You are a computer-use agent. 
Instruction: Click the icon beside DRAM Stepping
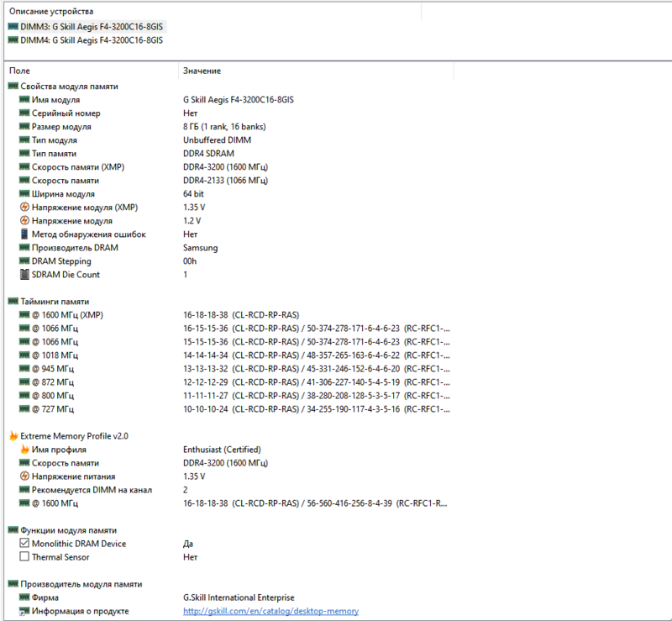24,261
